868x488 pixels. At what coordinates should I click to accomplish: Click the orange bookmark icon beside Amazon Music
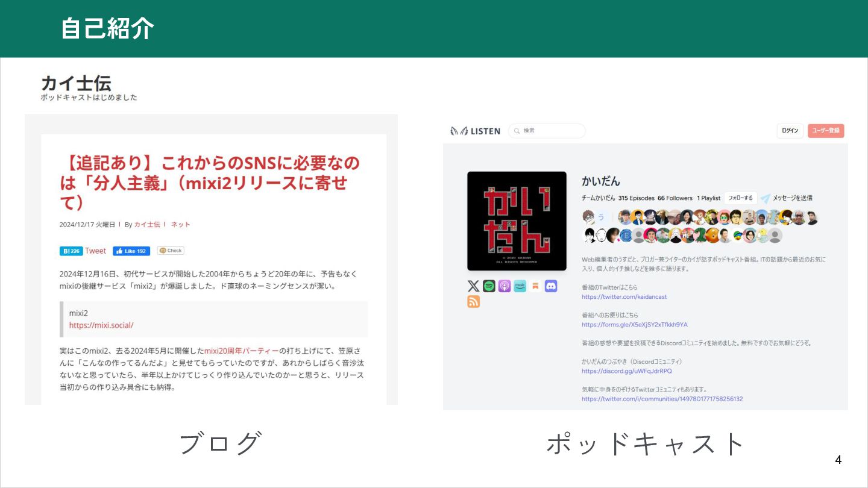pos(535,286)
